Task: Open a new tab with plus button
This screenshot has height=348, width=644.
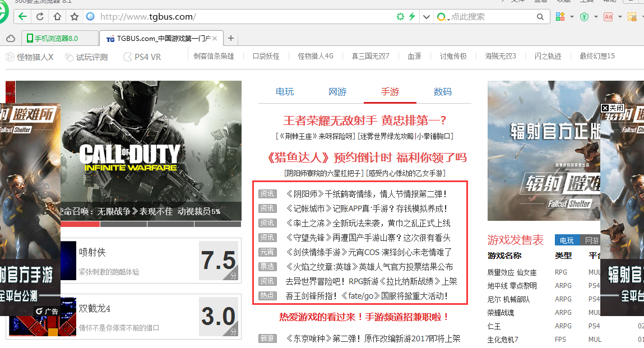Action: click(x=231, y=38)
